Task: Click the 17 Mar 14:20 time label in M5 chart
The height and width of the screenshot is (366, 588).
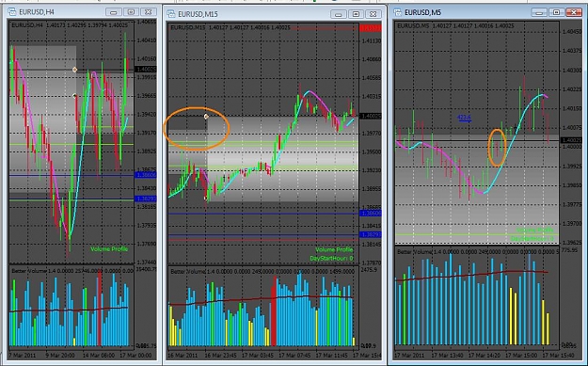Action: 484,355
